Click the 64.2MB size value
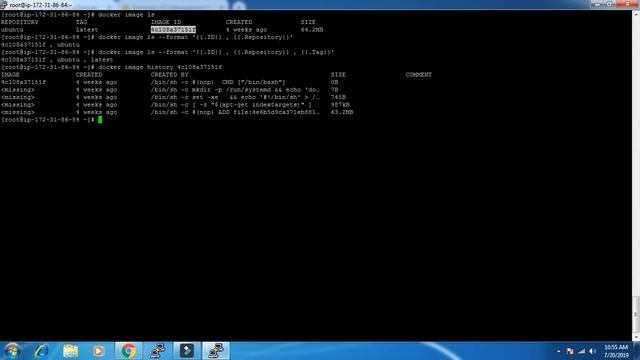Image resolution: width=640 pixels, height=360 pixels. (312, 30)
